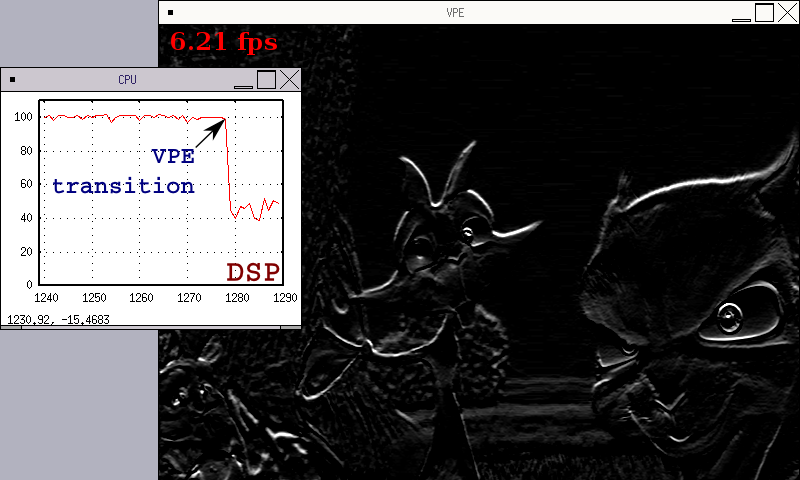Viewport: 800px width, 480px height.
Task: Click the black arrowhead at the transition peak
Action: pyautogui.click(x=220, y=124)
